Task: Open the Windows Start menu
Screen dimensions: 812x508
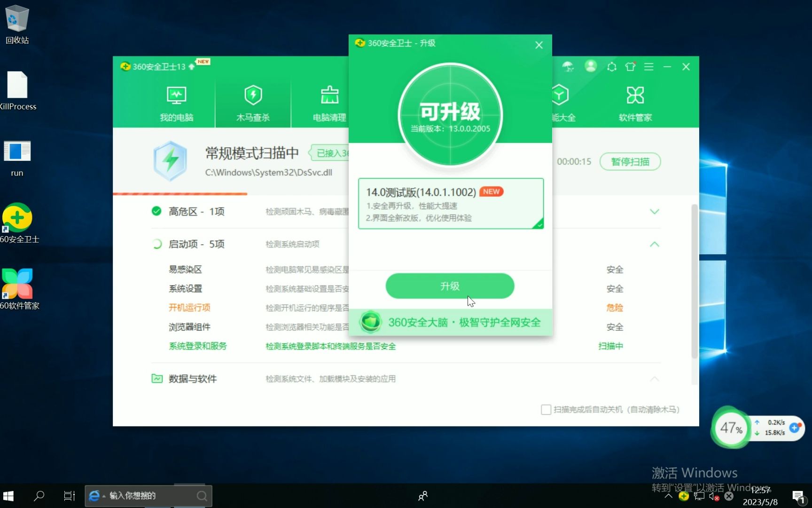Action: click(8, 496)
